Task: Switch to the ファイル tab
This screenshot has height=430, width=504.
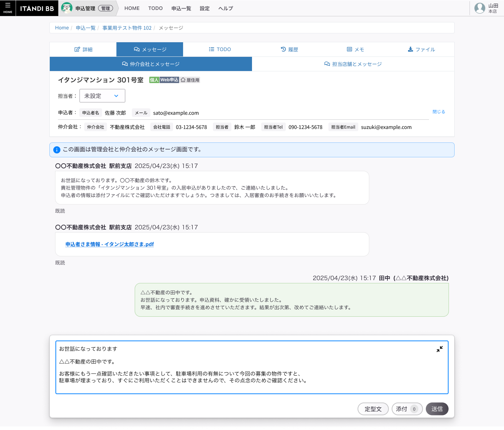Action: (x=421, y=49)
